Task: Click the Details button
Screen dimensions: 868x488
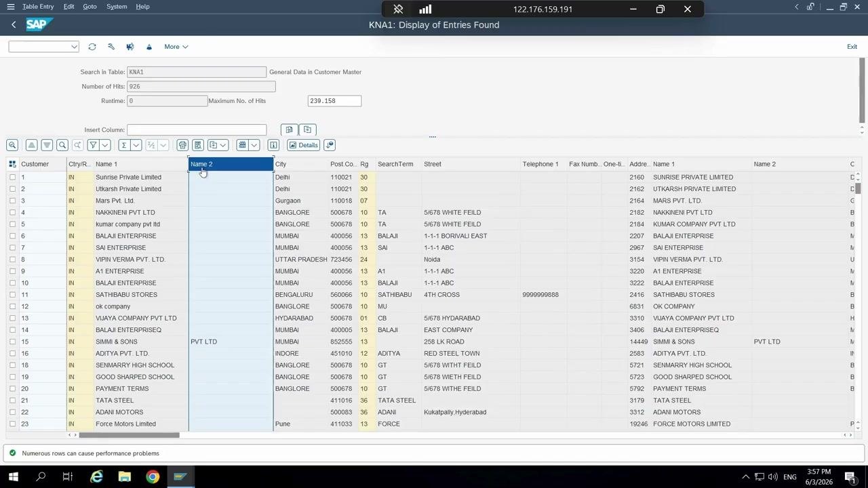Action: point(302,145)
